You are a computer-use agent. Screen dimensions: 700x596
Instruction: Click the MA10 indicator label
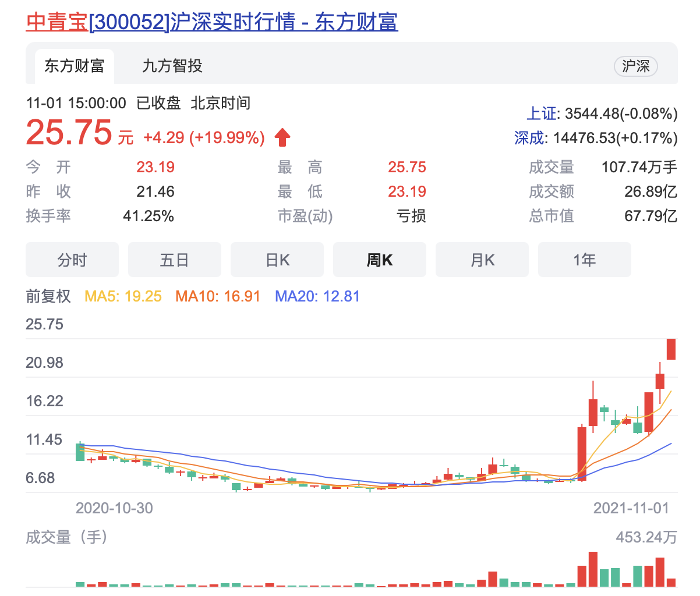218,296
